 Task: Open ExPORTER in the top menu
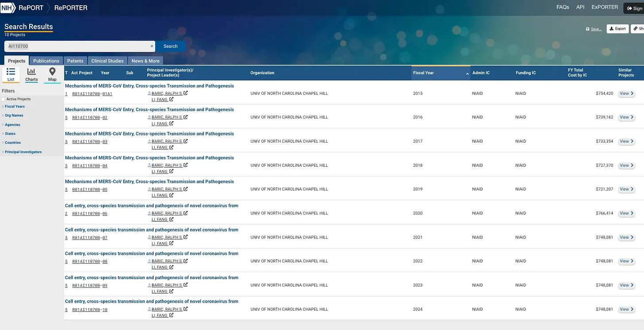click(x=605, y=7)
